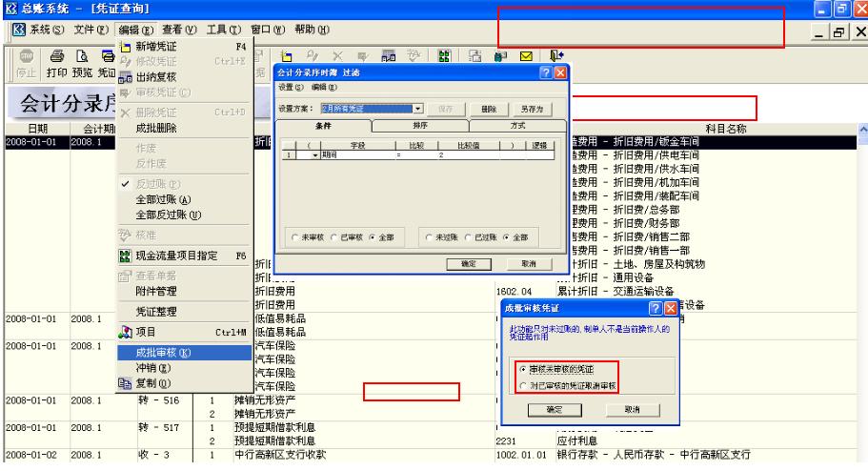Image resolution: width=868 pixels, height=471 pixels.
Task: Choose 全部反过账(U) menu entry
Action: pos(184,215)
